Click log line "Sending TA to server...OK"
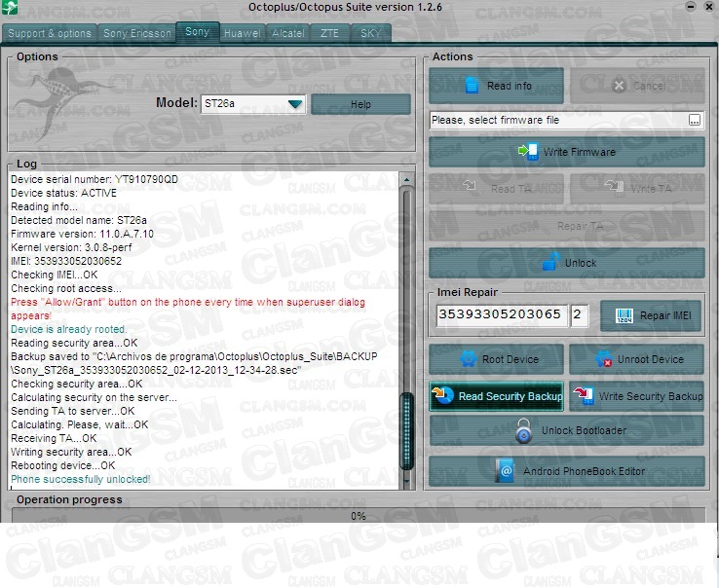The height and width of the screenshot is (588, 719). [x=73, y=411]
